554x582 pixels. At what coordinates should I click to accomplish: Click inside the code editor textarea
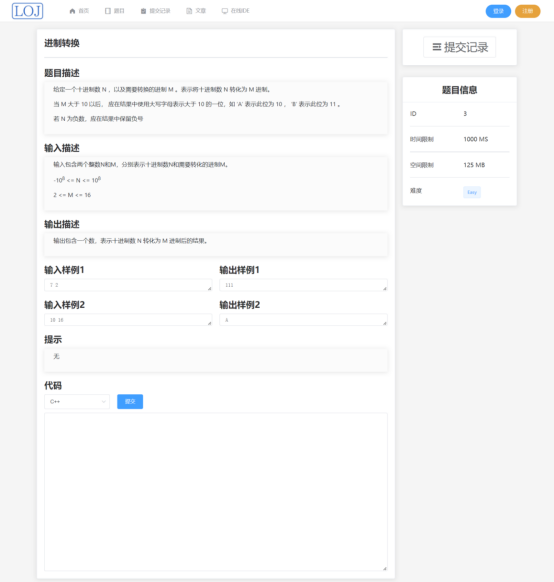coord(216,492)
